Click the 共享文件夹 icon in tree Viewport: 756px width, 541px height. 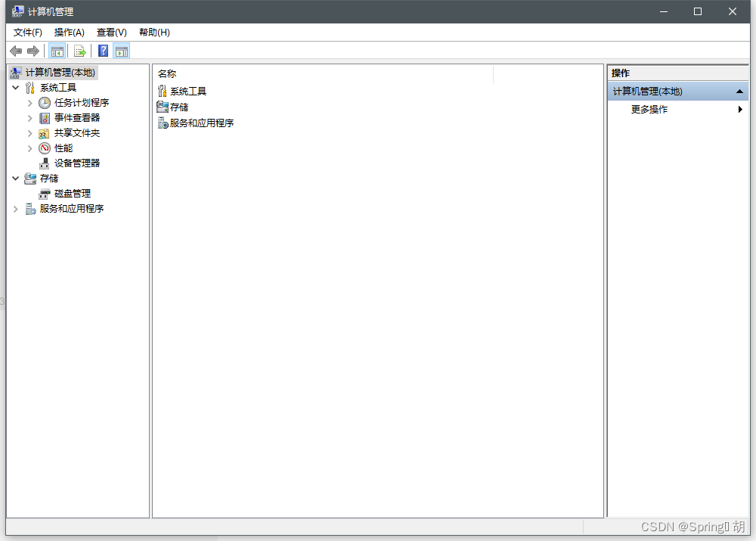[44, 133]
